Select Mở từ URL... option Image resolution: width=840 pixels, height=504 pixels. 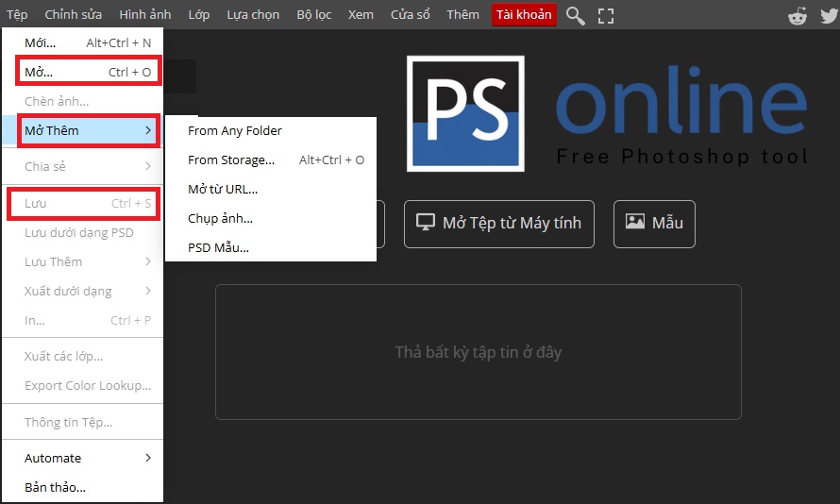pyautogui.click(x=271, y=189)
